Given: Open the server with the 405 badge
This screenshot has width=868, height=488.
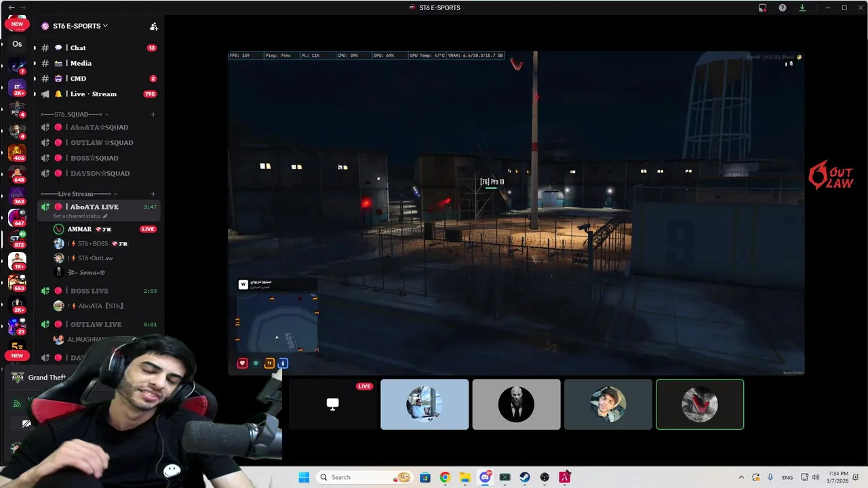Looking at the screenshot, I should (17, 152).
